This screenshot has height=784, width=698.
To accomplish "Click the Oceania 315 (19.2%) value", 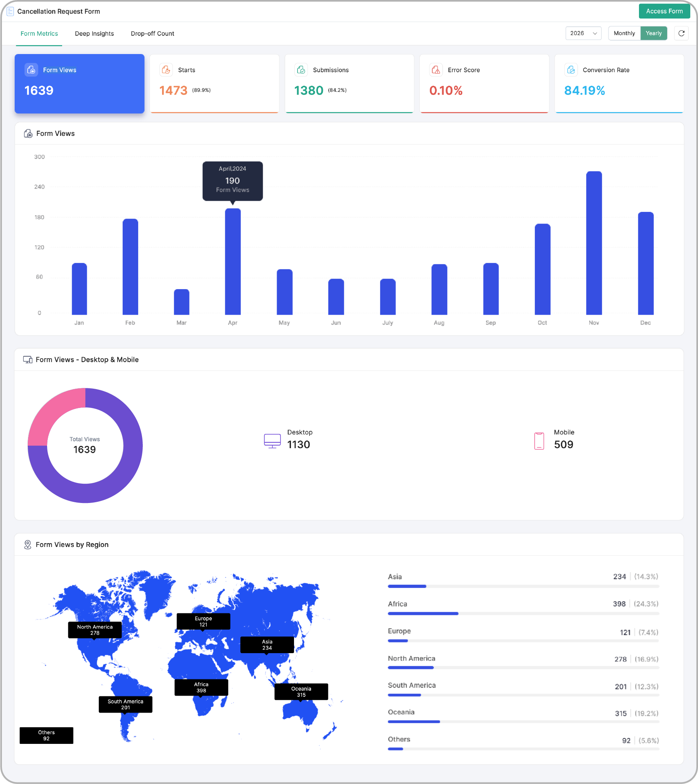I will tap(637, 713).
